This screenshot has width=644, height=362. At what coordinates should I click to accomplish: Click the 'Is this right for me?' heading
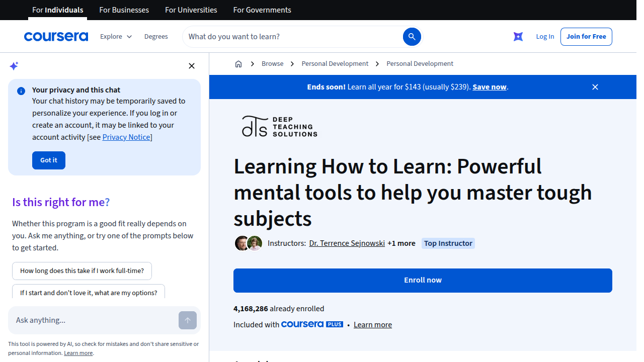point(61,202)
